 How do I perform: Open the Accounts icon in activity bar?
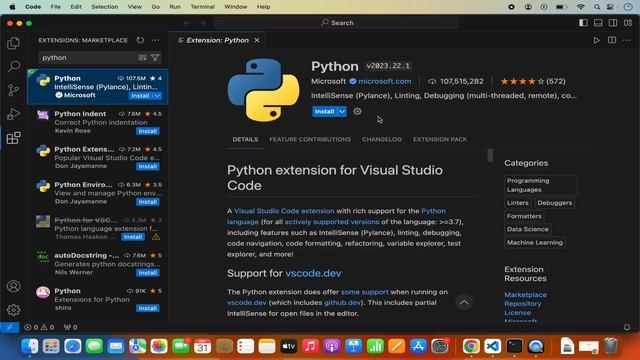point(13,286)
